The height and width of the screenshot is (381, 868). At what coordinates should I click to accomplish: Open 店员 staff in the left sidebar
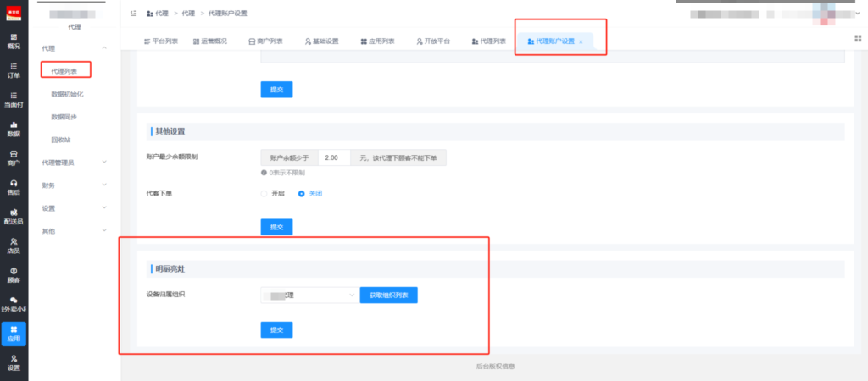pyautogui.click(x=14, y=246)
